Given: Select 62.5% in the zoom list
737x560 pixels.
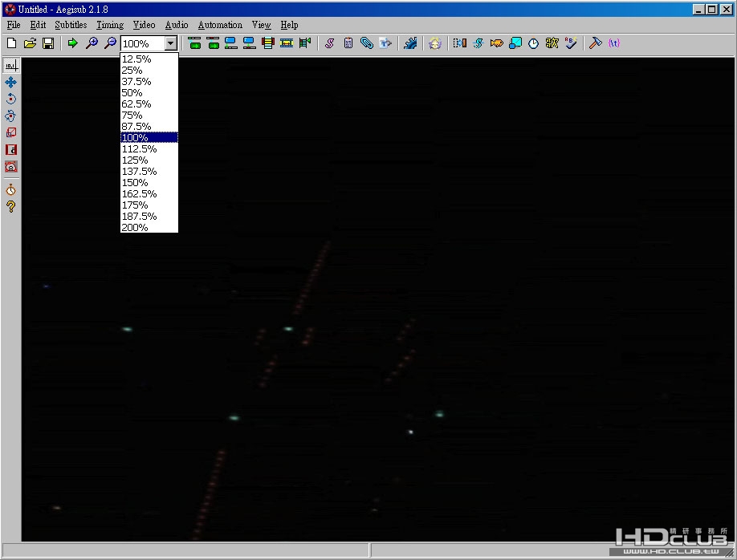Looking at the screenshot, I should coord(149,104).
